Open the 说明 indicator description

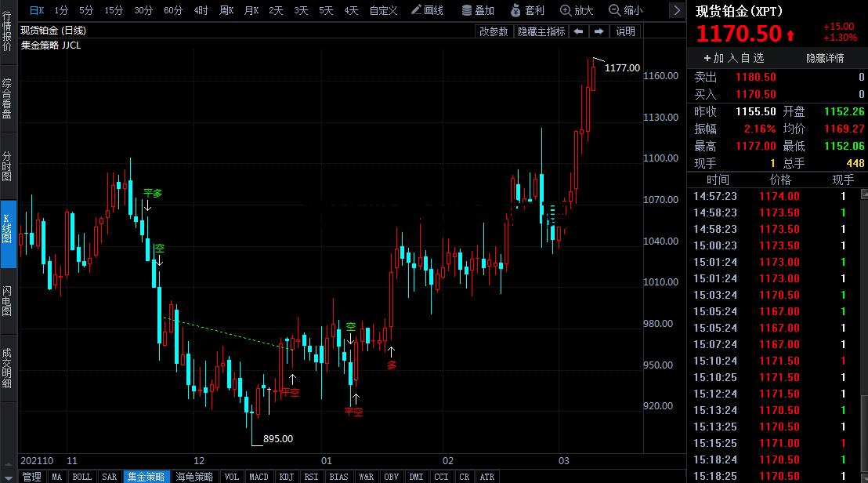click(x=625, y=31)
